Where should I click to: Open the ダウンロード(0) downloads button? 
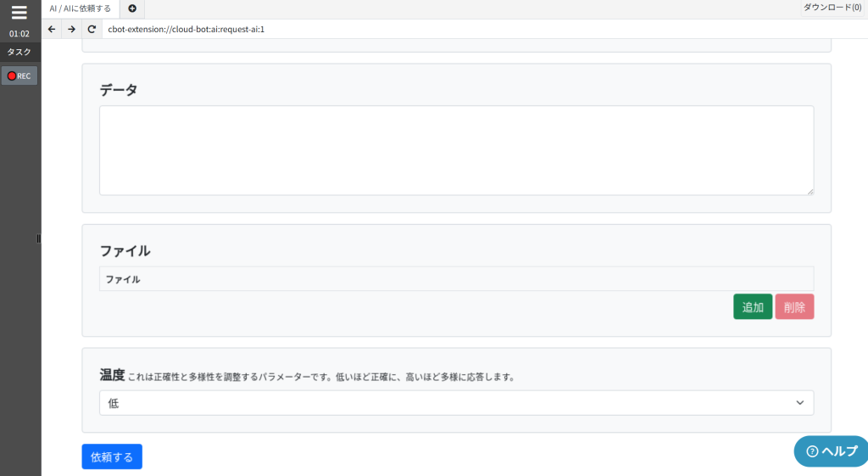[832, 8]
